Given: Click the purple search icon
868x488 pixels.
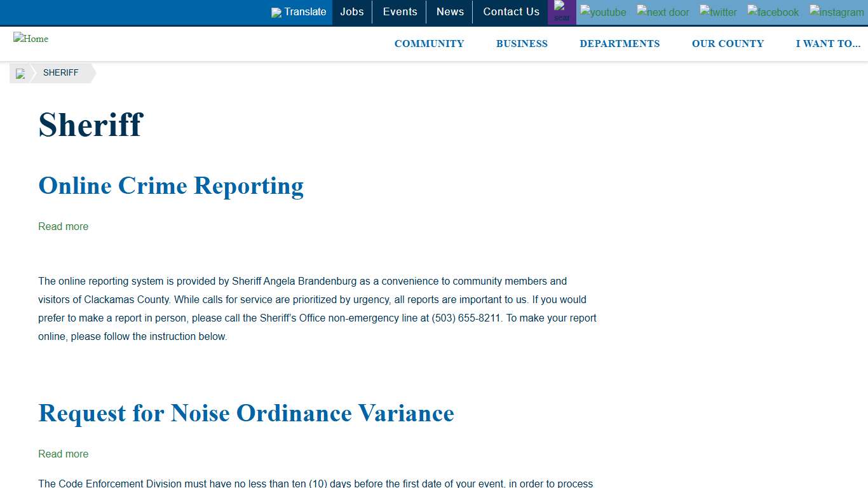Looking at the screenshot, I should click(x=562, y=12).
